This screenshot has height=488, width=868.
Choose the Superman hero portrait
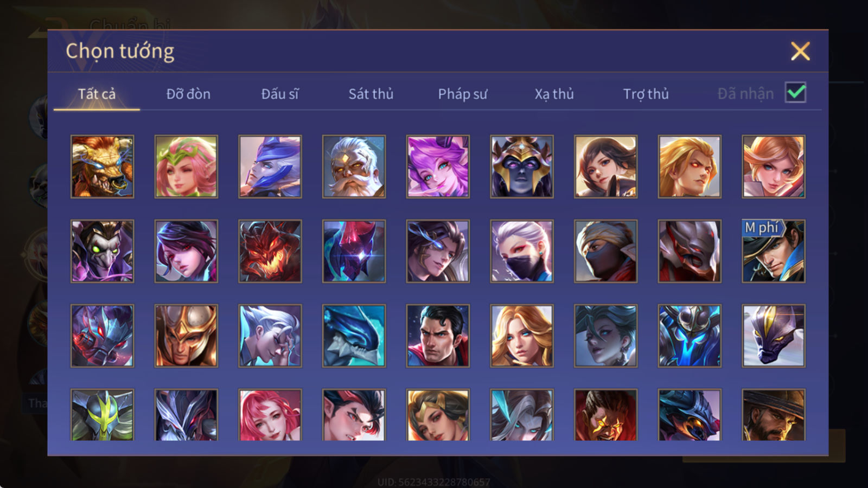(x=438, y=336)
